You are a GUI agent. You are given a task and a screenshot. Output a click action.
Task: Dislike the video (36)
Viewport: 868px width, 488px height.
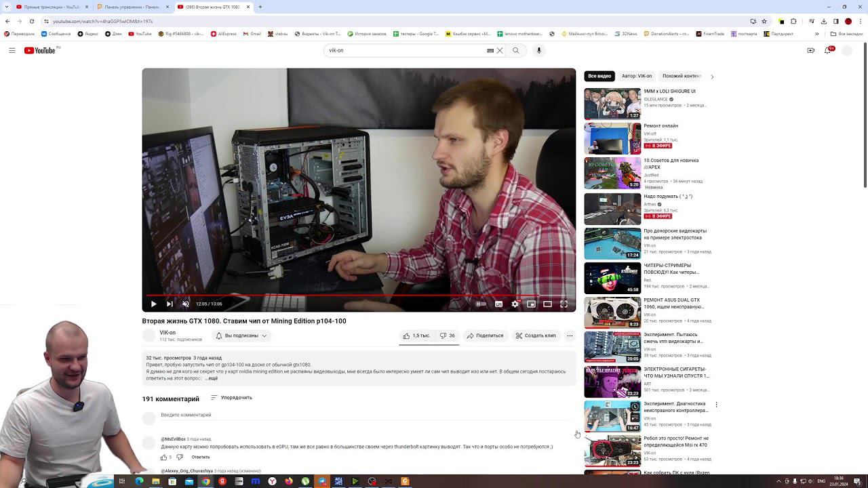[x=448, y=335]
